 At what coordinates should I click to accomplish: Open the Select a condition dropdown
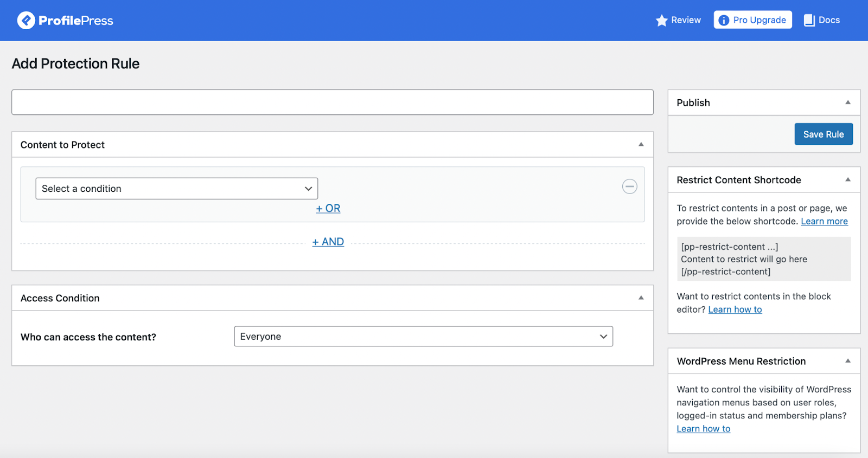(177, 189)
